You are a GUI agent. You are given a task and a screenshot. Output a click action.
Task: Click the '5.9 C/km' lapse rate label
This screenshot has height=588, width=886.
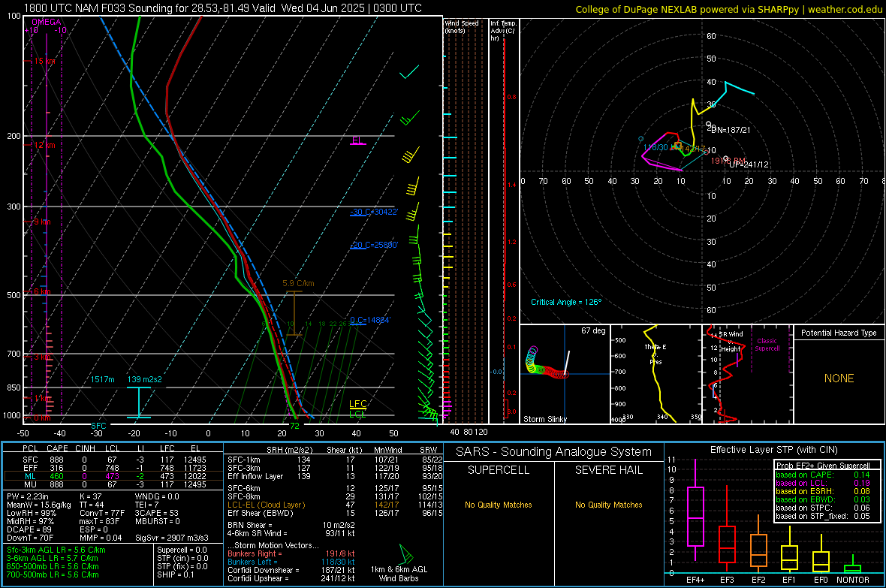pyautogui.click(x=298, y=283)
